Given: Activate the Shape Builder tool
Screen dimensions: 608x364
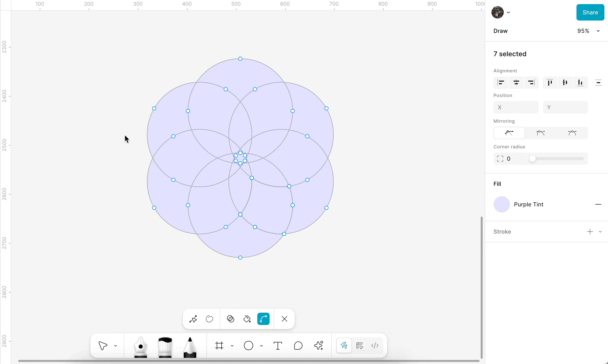Looking at the screenshot, I should click(231, 319).
